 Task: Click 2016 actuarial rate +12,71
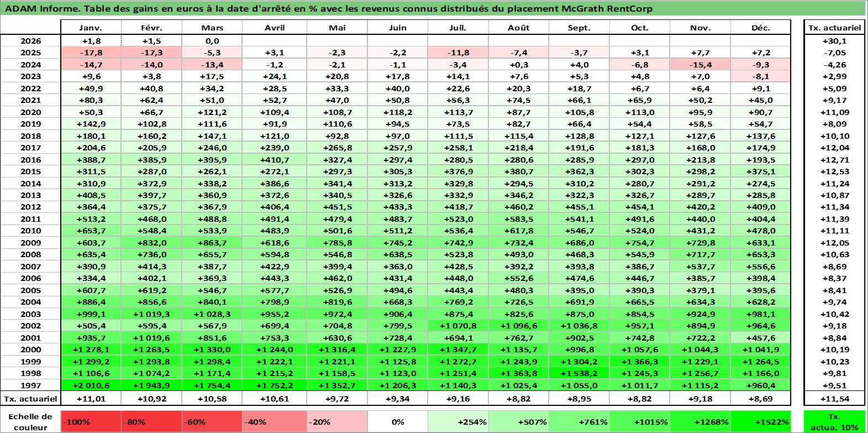(x=834, y=160)
